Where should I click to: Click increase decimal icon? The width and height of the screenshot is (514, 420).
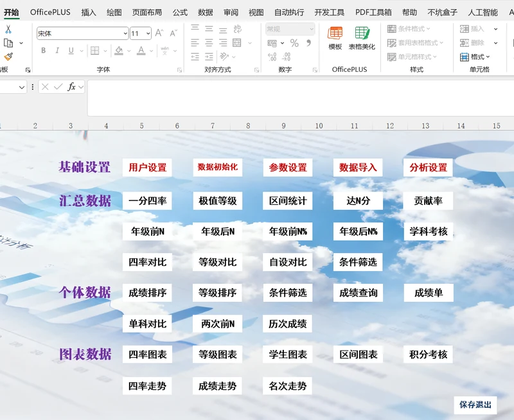click(272, 57)
